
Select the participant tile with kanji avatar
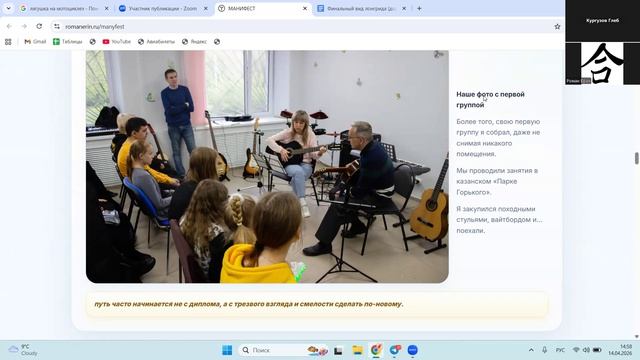point(602,63)
